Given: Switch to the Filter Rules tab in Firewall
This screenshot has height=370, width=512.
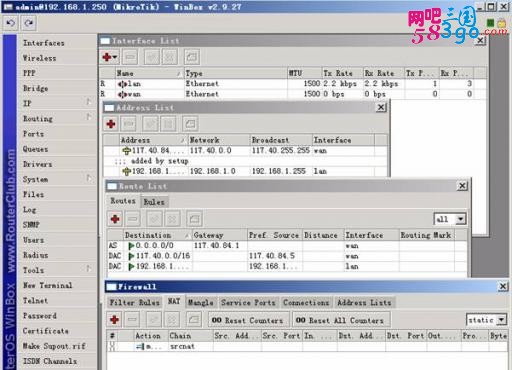Looking at the screenshot, I should 134,303.
